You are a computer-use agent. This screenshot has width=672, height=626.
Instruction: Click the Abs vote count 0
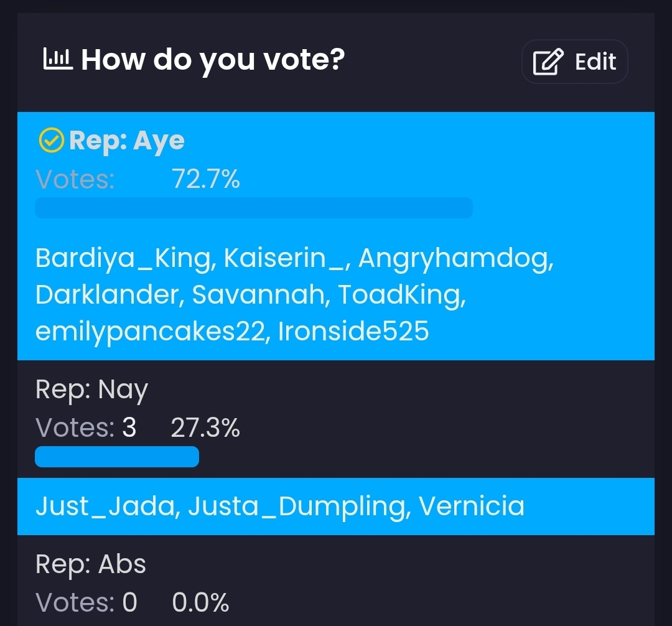click(x=129, y=602)
